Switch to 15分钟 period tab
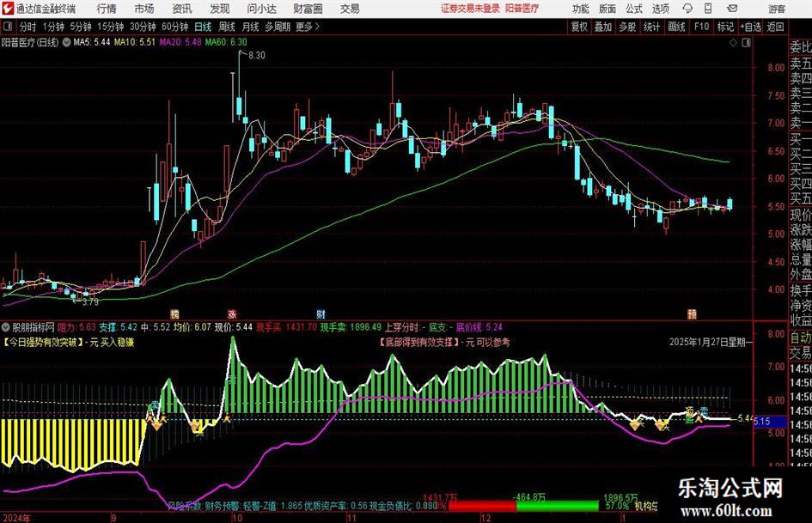This screenshot has width=812, height=523. click(x=110, y=27)
